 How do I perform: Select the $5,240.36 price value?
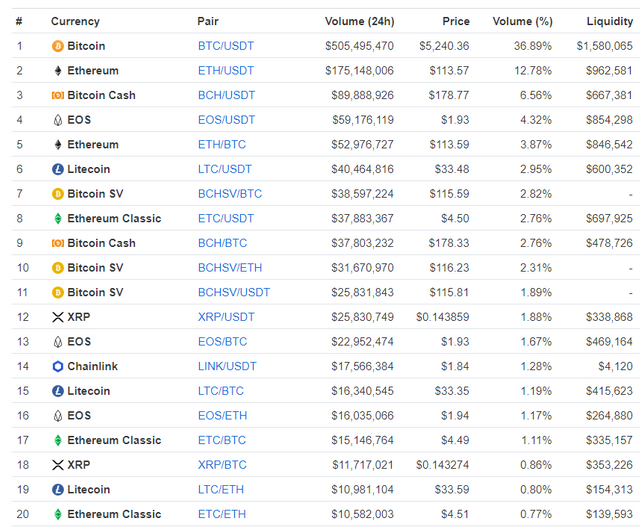pos(444,46)
